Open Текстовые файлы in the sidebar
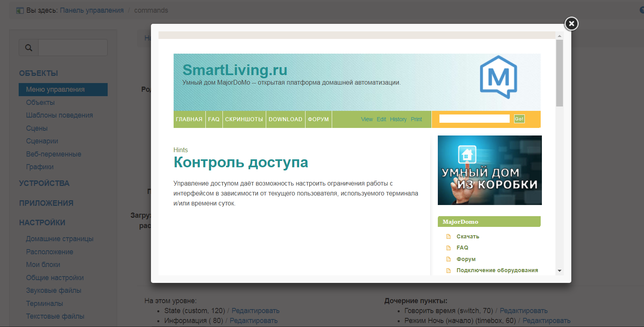Image resolution: width=644 pixels, height=327 pixels. tap(55, 316)
